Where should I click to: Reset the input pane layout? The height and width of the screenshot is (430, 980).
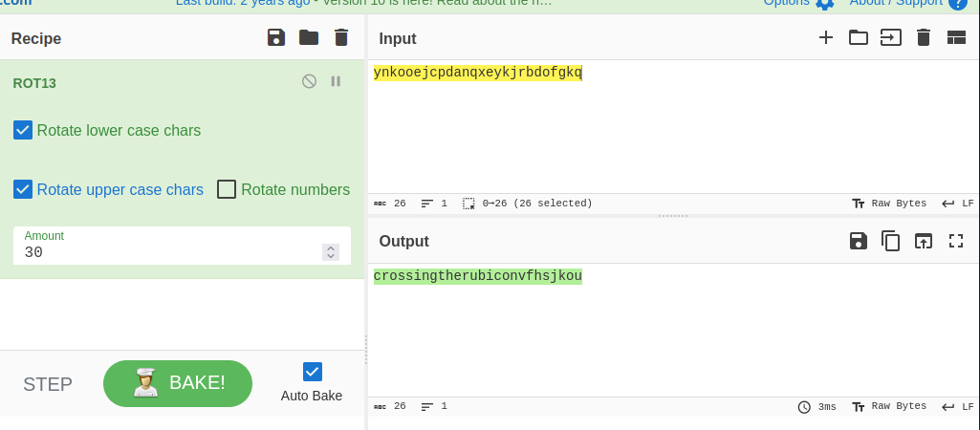(956, 37)
